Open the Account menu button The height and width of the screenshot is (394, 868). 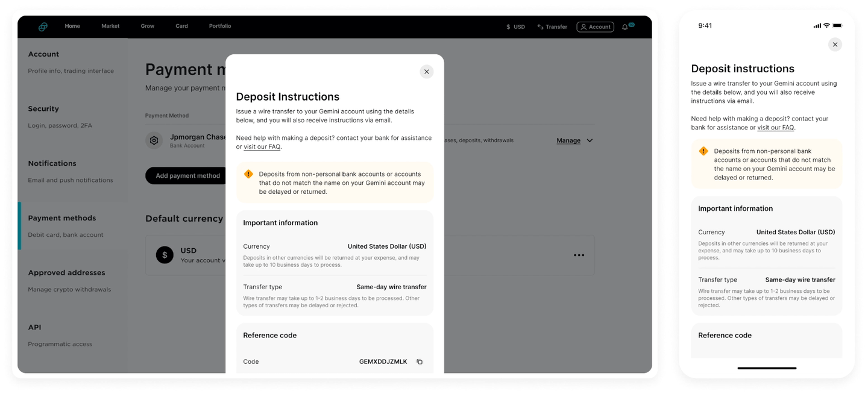tap(595, 27)
